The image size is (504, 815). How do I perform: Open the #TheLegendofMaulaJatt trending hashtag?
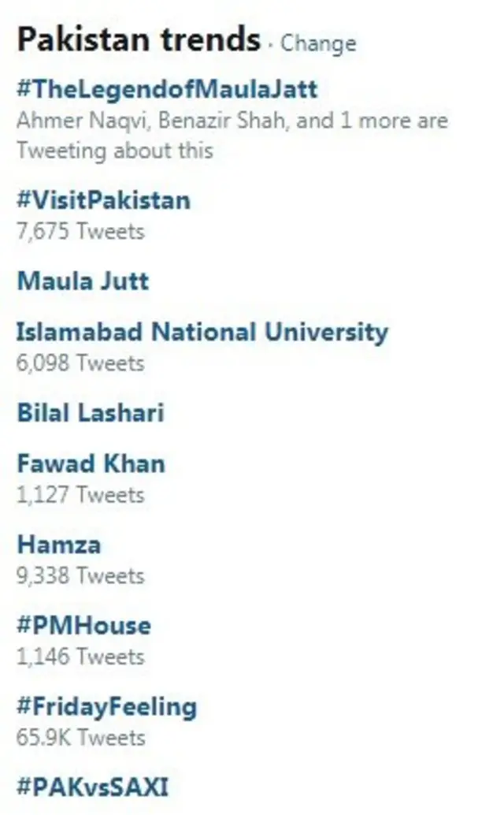coord(167,88)
